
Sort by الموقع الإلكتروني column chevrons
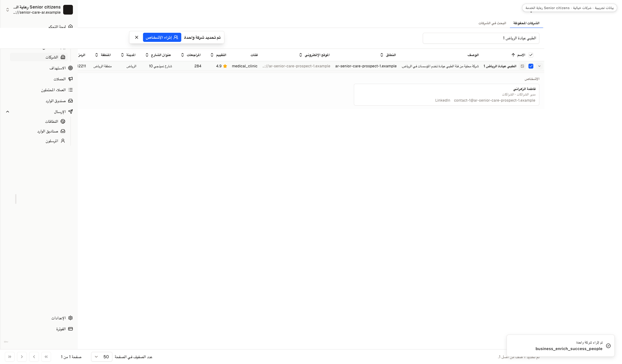click(301, 55)
